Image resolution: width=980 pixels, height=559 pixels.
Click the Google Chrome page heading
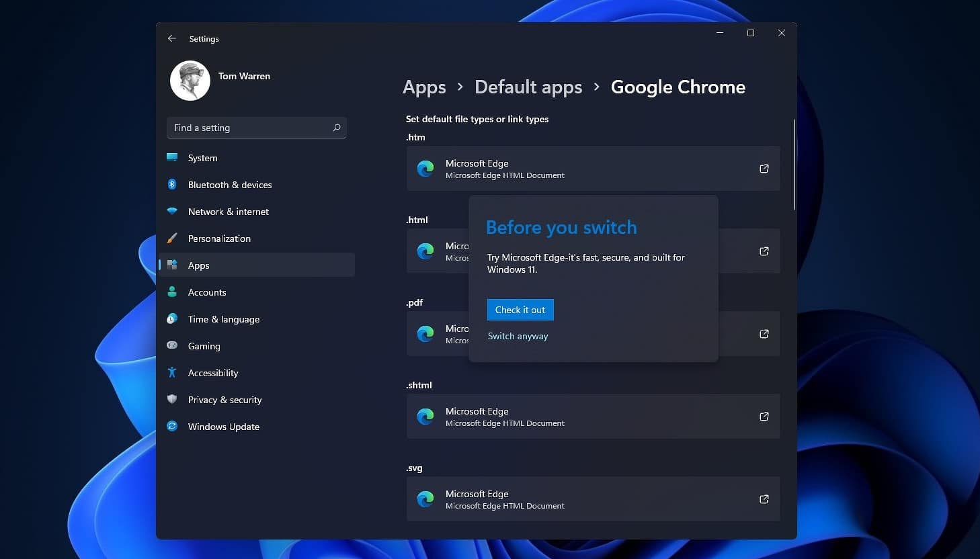[678, 87]
